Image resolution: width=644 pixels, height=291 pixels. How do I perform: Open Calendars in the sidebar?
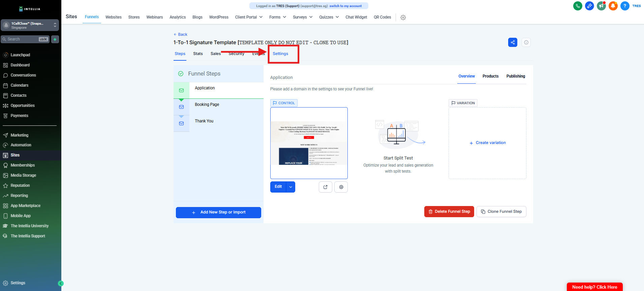20,85
